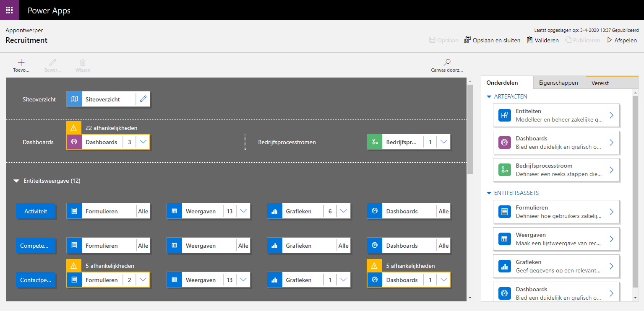Click the Grafieken entiteitsasset icon in panel

point(505,266)
